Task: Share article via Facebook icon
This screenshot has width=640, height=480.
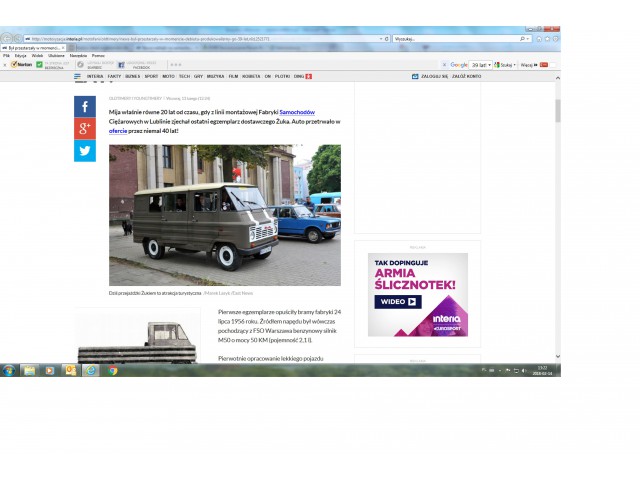Action: coord(85,106)
